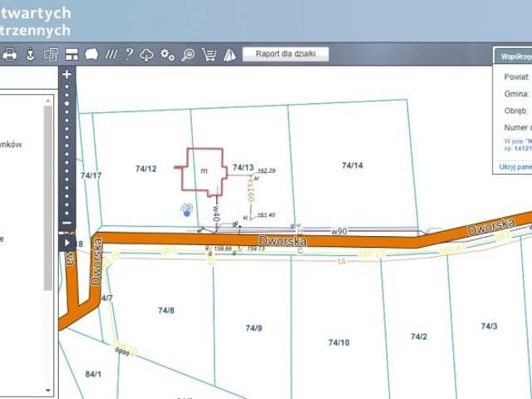Click the overlapping squares copy icon

[51, 55]
